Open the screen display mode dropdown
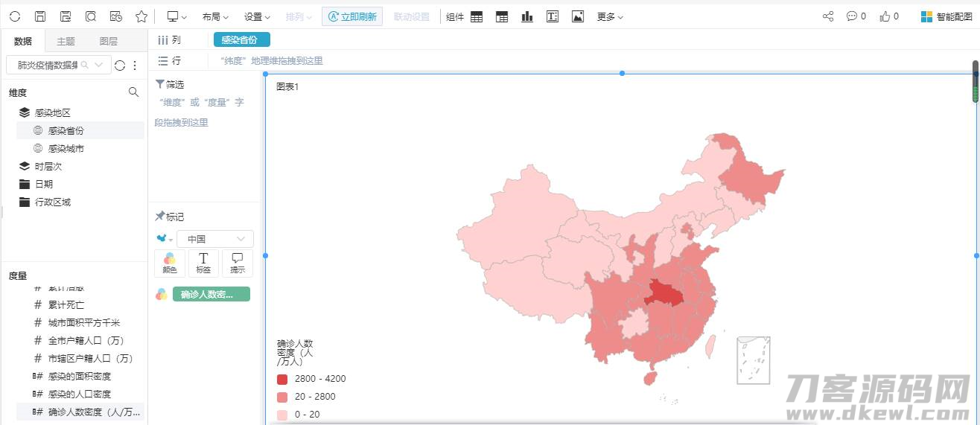The width and height of the screenshot is (980, 425). pyautogui.click(x=176, y=16)
